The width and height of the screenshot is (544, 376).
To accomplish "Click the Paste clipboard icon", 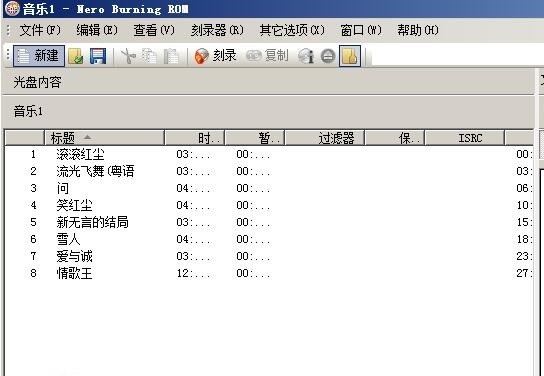I will pyautogui.click(x=171, y=56).
